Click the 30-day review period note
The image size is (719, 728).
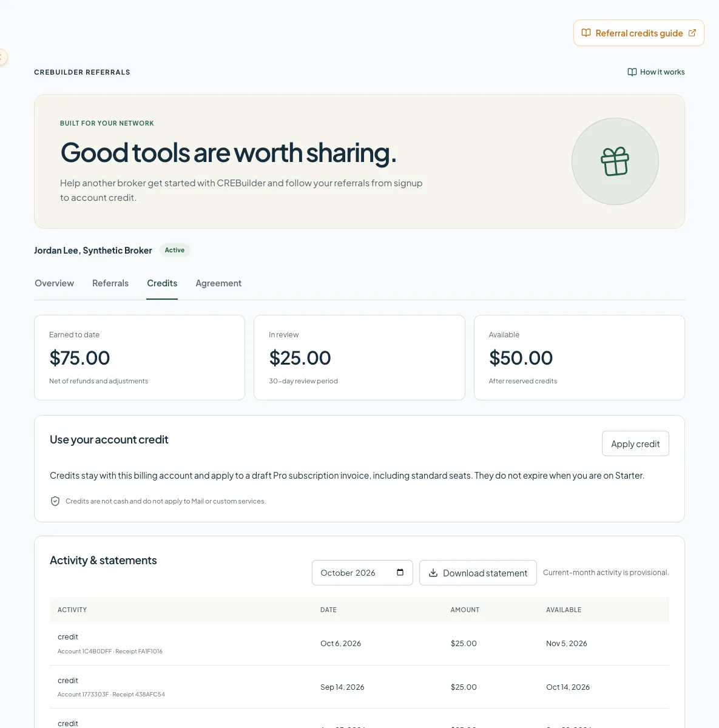pos(303,381)
